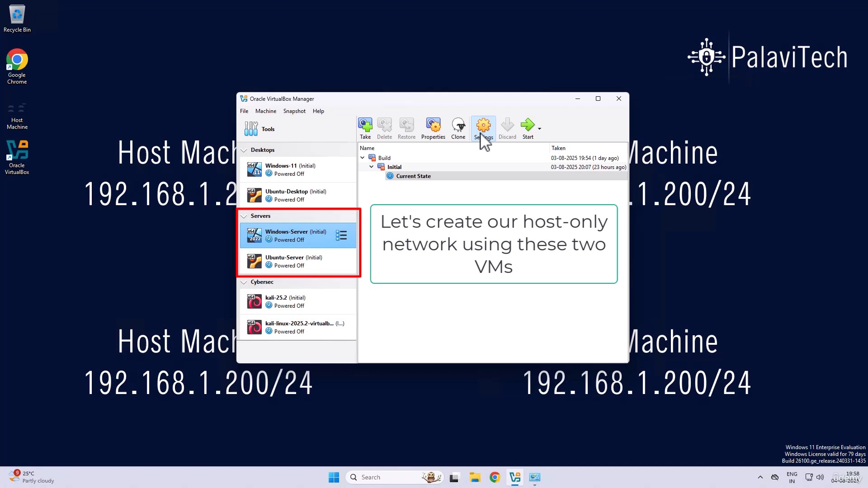Click the taskbar Search box

[x=395, y=477]
